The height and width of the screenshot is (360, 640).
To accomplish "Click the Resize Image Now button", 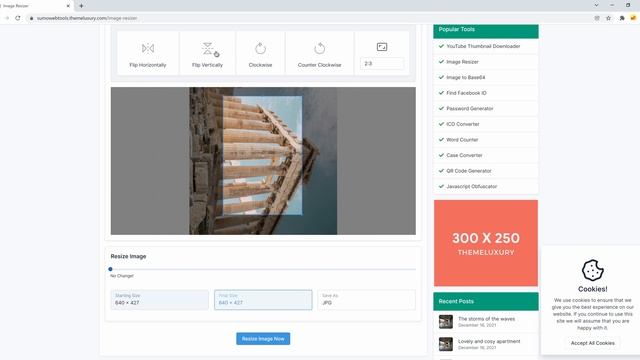I will [x=263, y=339].
